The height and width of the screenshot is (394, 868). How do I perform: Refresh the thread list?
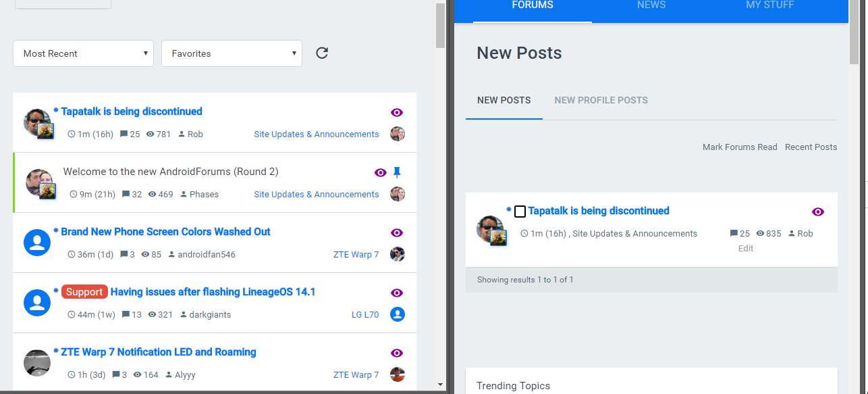pyautogui.click(x=322, y=53)
